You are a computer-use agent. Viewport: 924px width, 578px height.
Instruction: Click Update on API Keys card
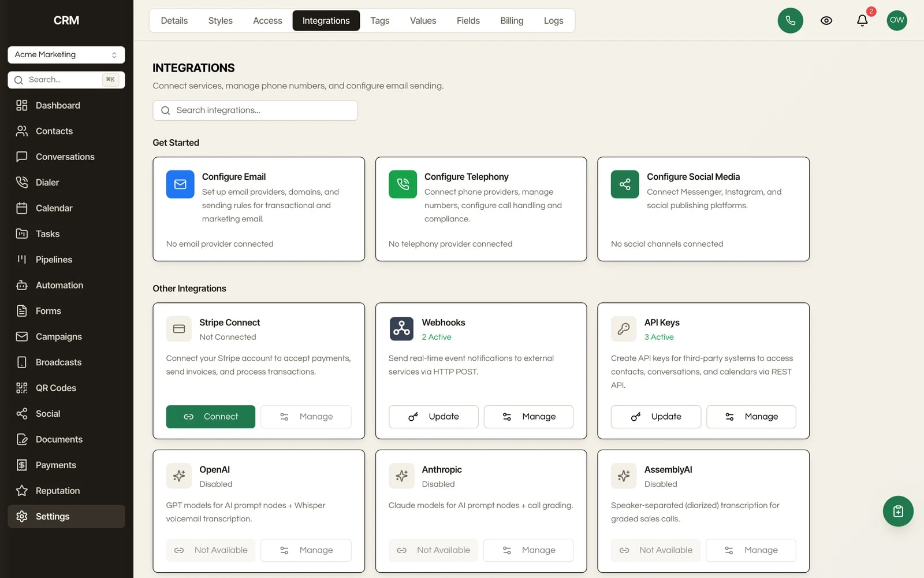tap(656, 417)
